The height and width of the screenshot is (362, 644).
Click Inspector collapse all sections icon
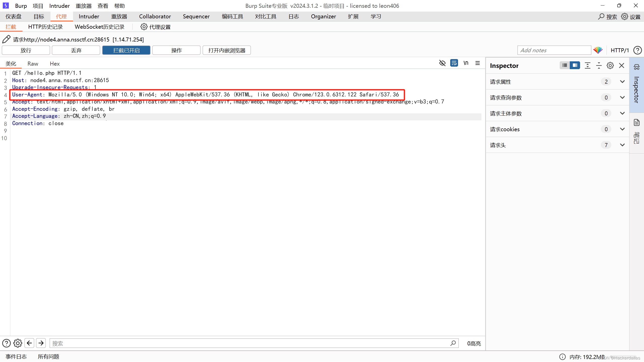(x=599, y=66)
